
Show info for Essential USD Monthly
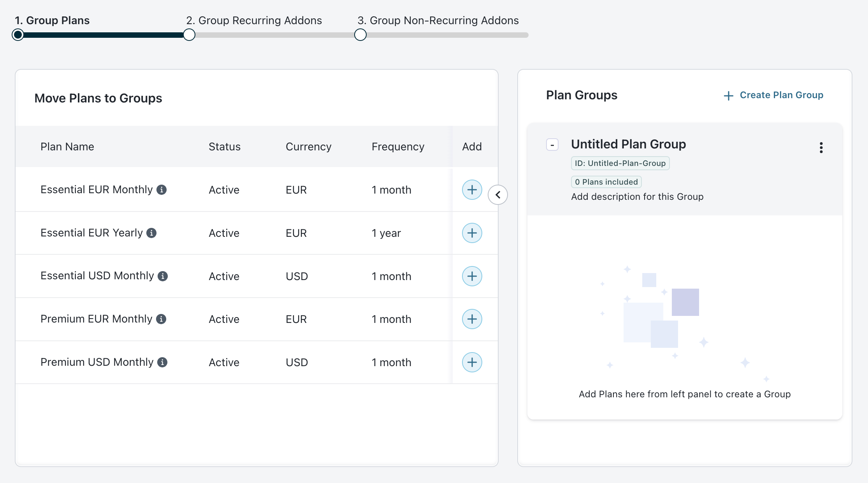(x=163, y=276)
